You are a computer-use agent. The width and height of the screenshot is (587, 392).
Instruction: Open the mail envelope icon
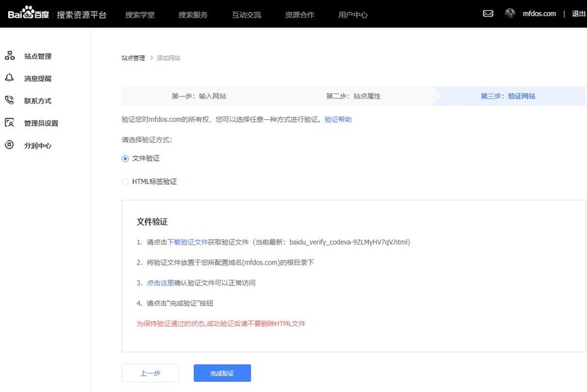488,14
